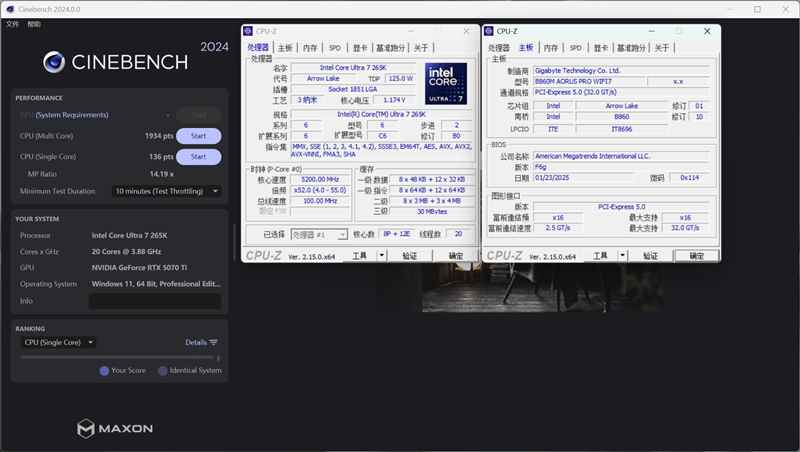Open the 处理器 #1 selection dropdown
This screenshot has width=800, height=452.
click(x=319, y=234)
